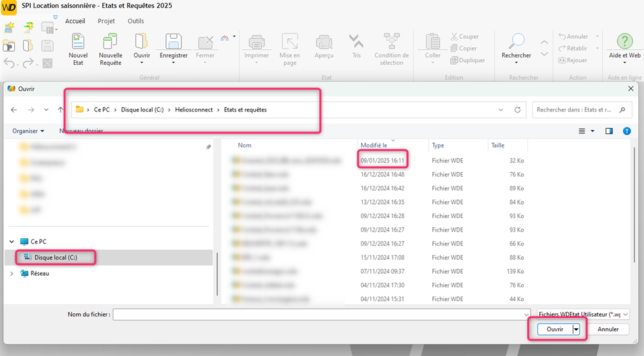644x356 pixels.
Task: Click dialog help question mark icon
Action: point(627,131)
